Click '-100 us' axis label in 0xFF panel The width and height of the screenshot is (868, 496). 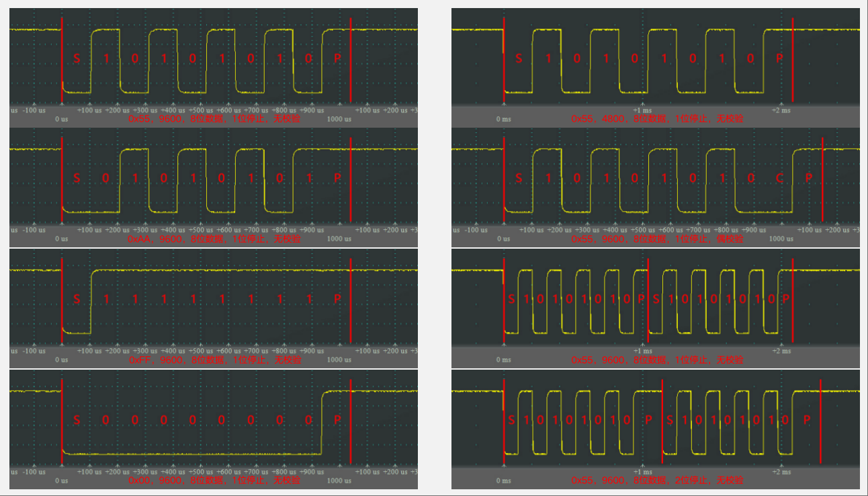pyautogui.click(x=33, y=351)
